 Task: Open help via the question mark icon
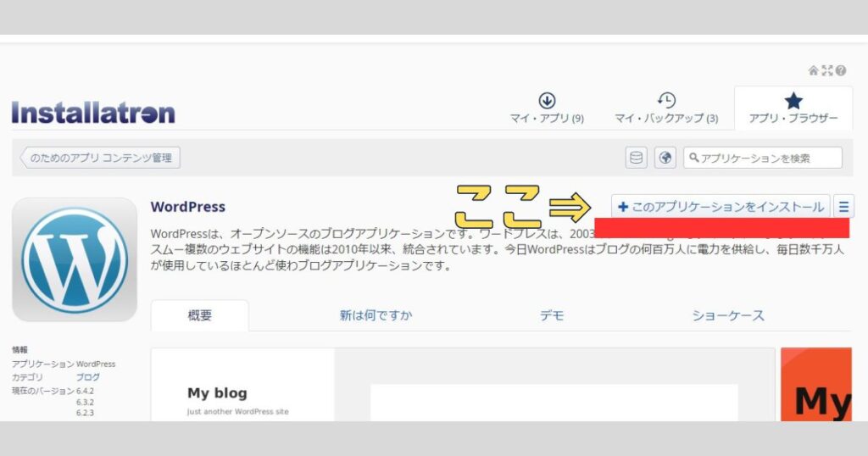point(841,70)
